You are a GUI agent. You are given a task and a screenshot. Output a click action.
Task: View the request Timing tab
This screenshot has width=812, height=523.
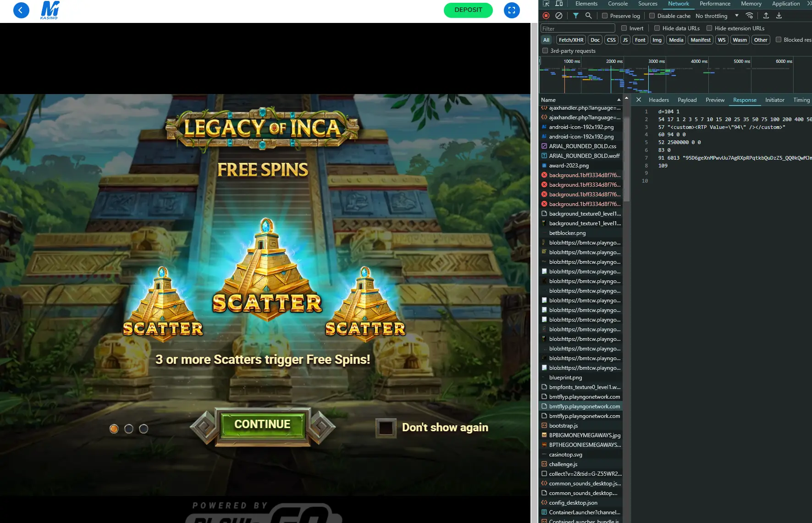pyautogui.click(x=801, y=100)
